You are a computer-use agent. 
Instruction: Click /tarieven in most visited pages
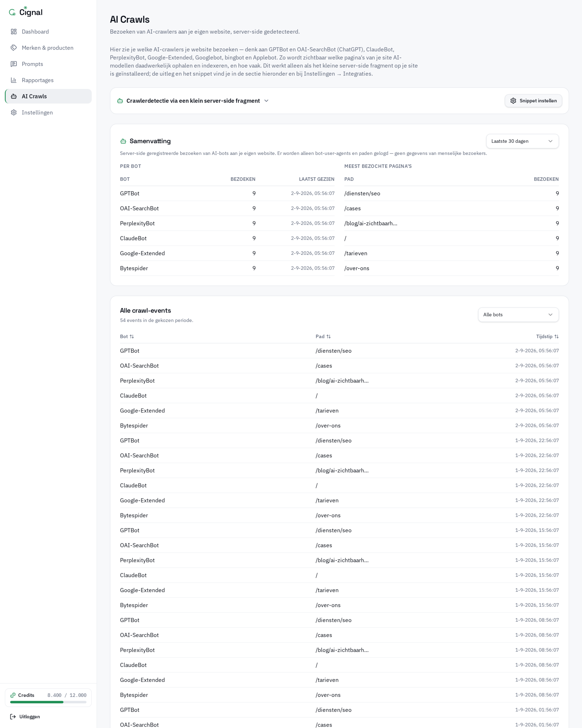point(356,254)
